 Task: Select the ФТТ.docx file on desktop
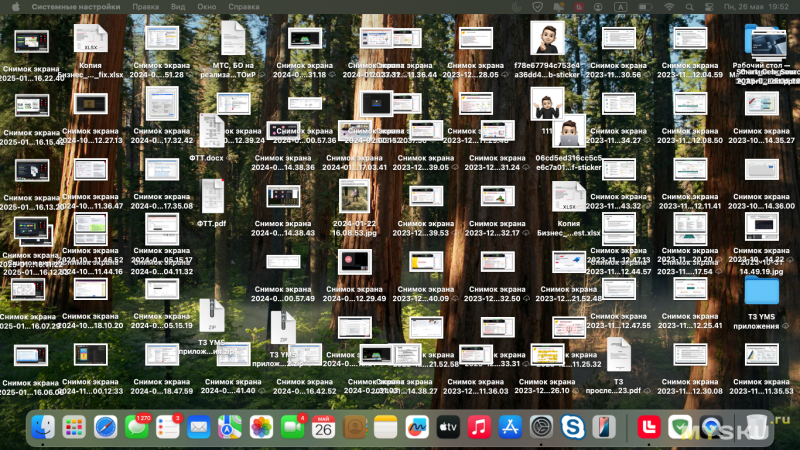pos(211,132)
